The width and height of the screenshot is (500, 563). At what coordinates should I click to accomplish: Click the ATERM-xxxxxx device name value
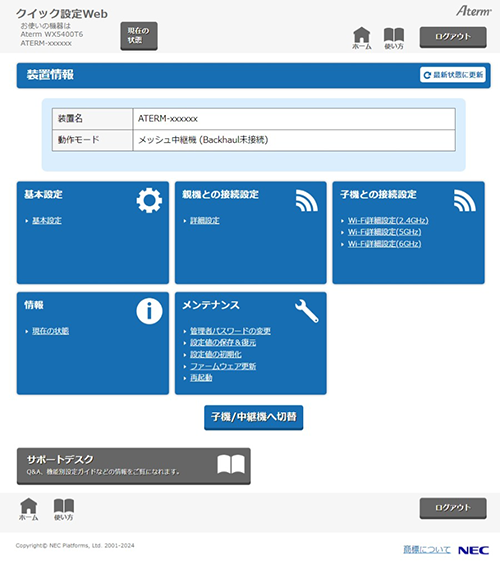coord(168,118)
